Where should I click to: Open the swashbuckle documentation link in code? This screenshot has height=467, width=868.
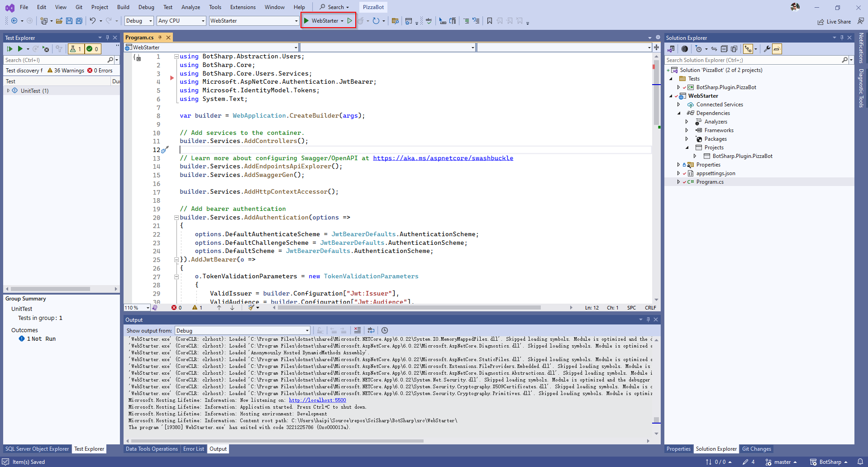pyautogui.click(x=443, y=158)
